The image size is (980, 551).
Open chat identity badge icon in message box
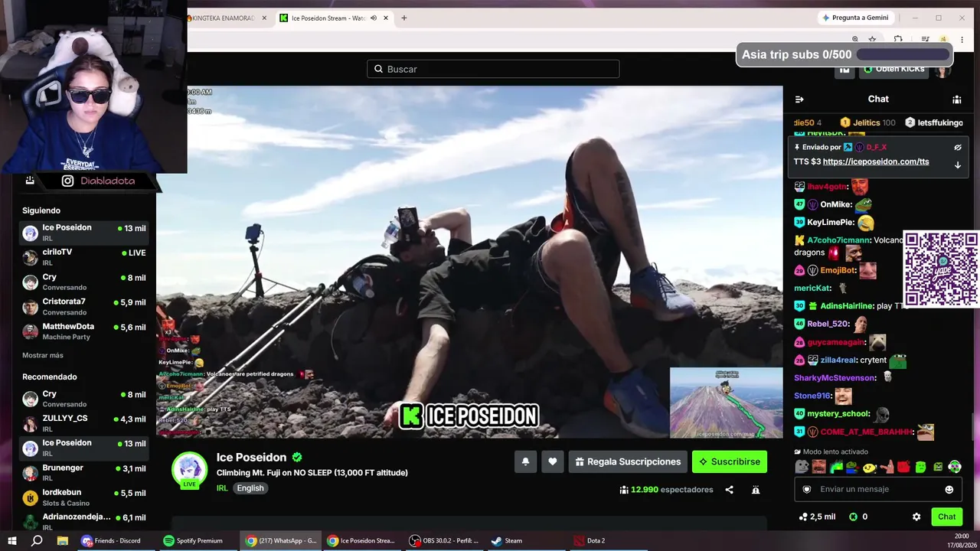pyautogui.click(x=806, y=490)
